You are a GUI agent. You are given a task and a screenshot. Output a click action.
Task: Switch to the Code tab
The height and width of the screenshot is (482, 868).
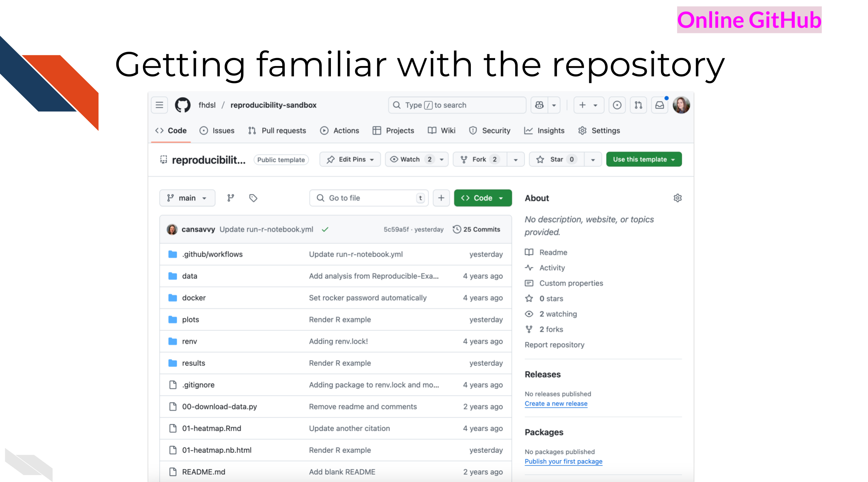click(x=171, y=131)
